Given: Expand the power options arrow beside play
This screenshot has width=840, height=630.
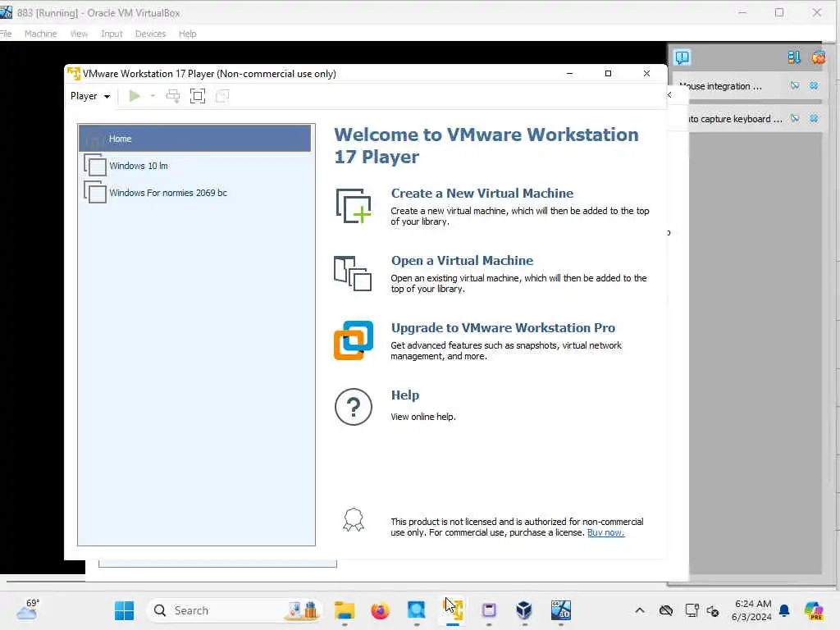Looking at the screenshot, I should point(153,97).
